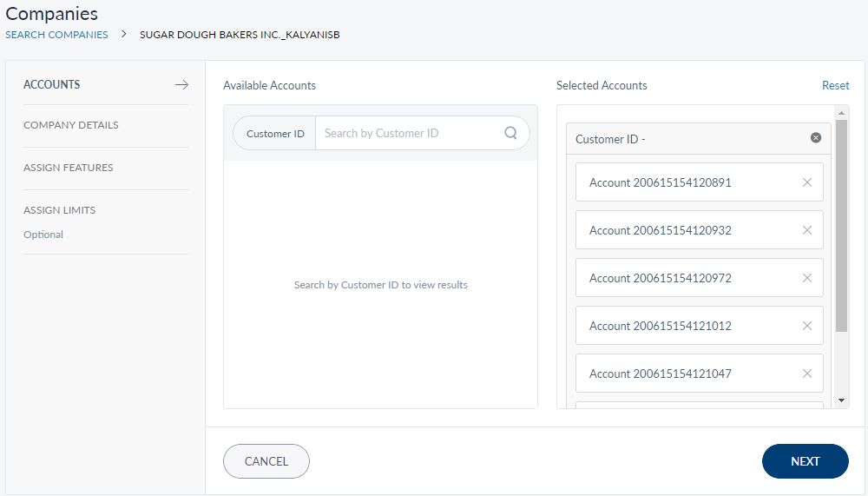The height and width of the screenshot is (496, 868).
Task: Click the Cancel button
Action: (266, 461)
